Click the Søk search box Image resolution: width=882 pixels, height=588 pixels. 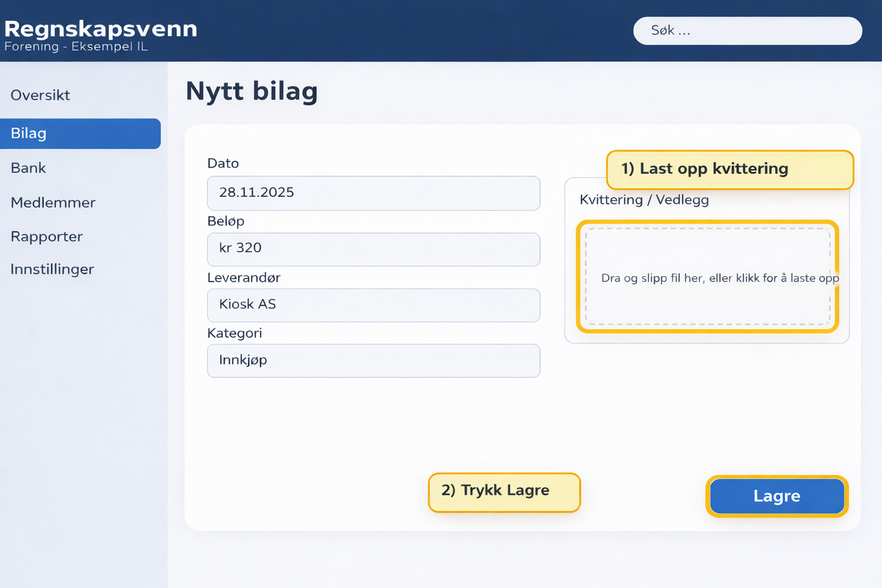point(747,30)
